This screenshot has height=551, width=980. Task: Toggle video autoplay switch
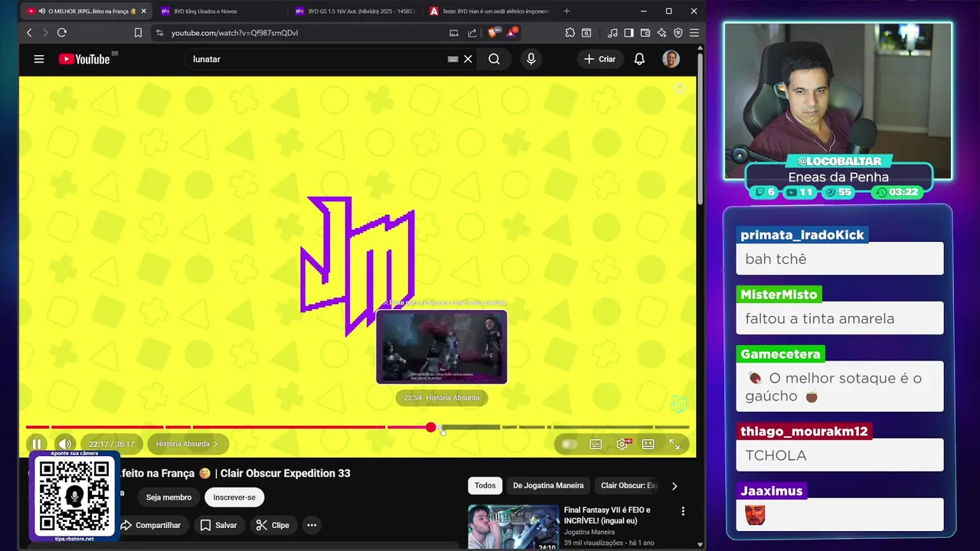(569, 444)
